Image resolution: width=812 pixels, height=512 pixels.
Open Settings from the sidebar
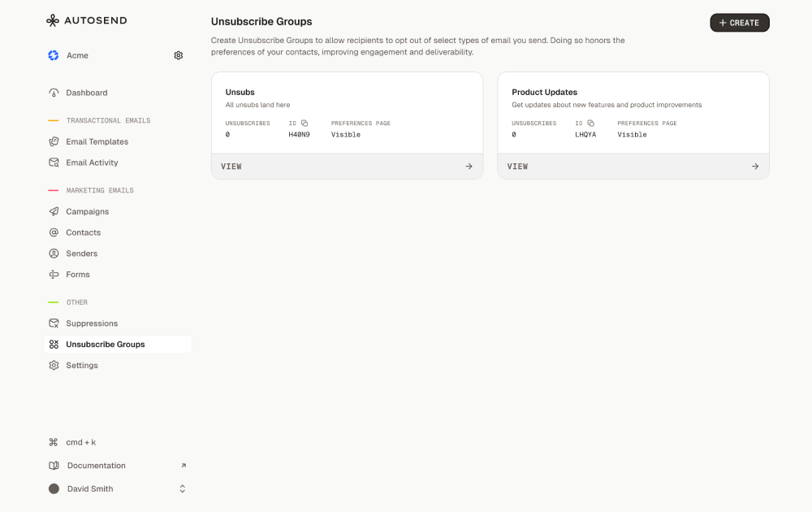tap(82, 365)
